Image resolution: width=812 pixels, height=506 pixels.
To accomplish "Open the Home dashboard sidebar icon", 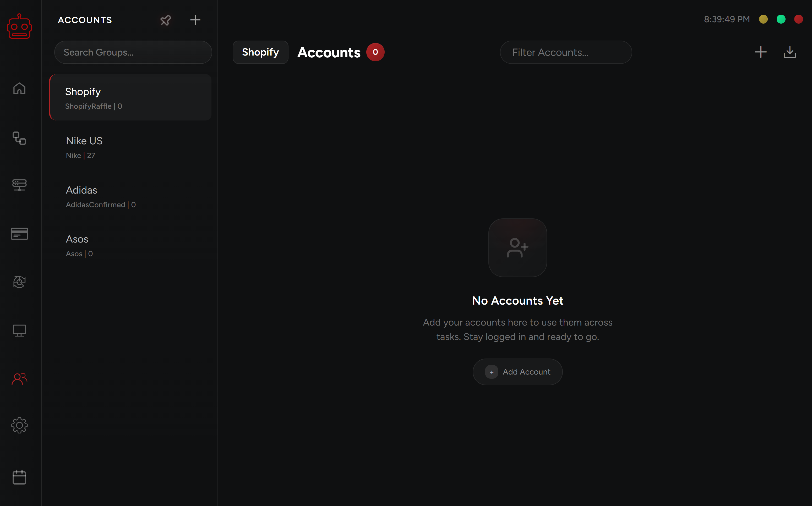I will tap(19, 89).
